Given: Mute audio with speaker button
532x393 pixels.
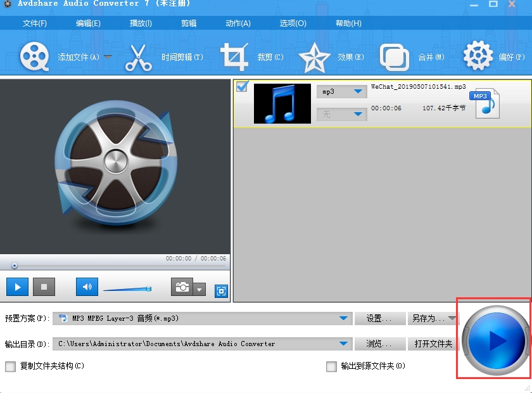Looking at the screenshot, I should point(87,287).
